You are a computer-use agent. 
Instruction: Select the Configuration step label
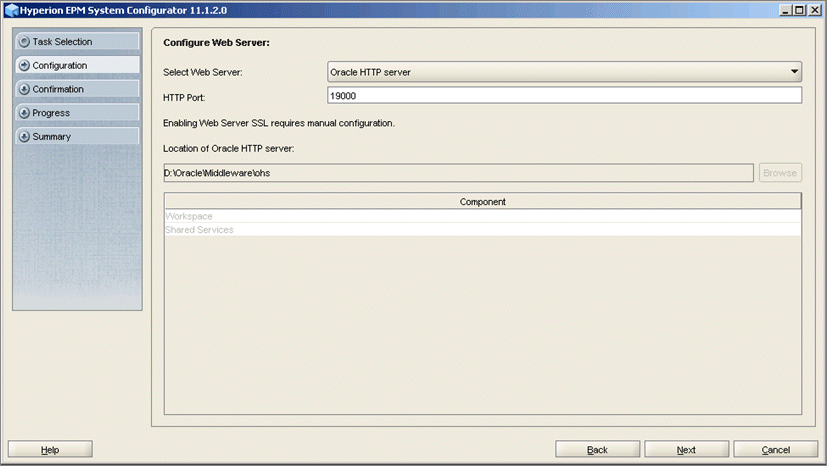[x=60, y=65]
